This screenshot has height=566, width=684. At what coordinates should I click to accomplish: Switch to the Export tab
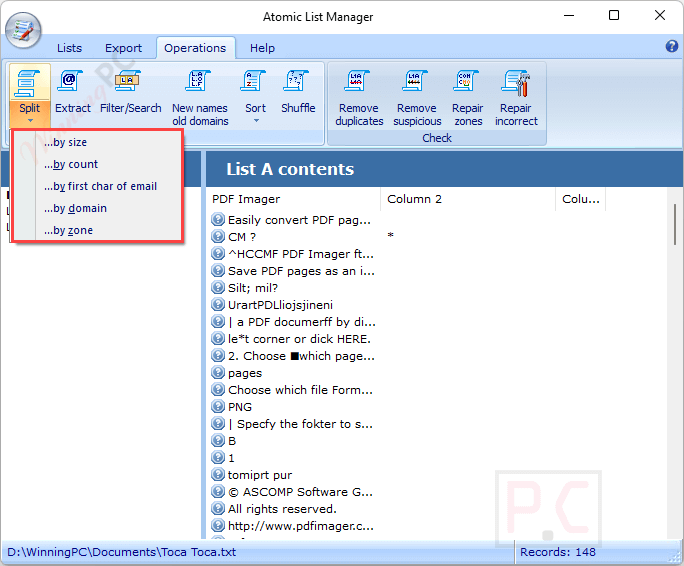click(123, 48)
